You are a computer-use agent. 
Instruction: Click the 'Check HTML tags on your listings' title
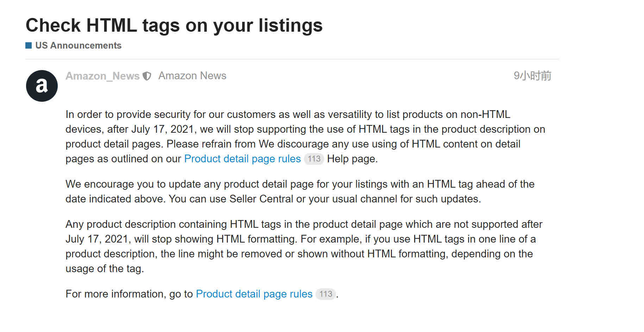[x=174, y=25]
